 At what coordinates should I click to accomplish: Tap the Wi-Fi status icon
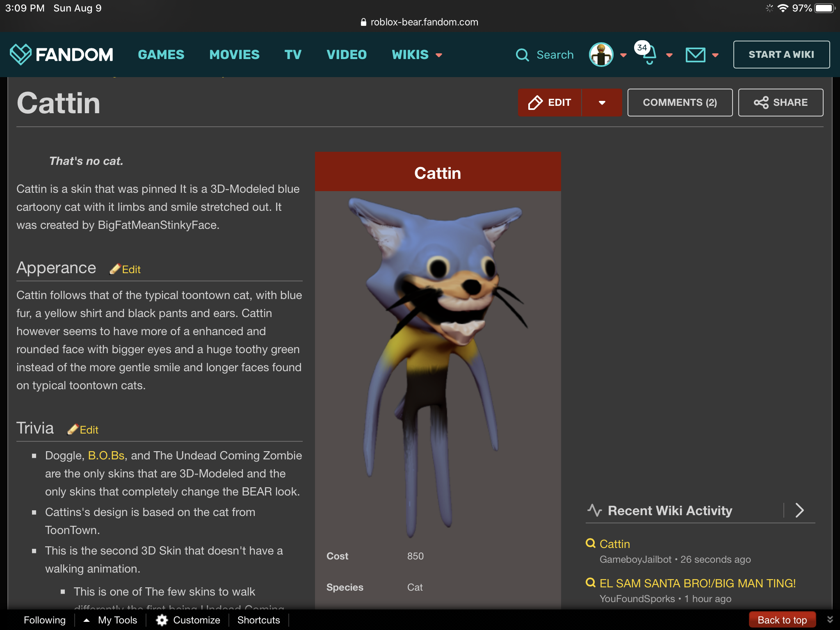click(783, 8)
